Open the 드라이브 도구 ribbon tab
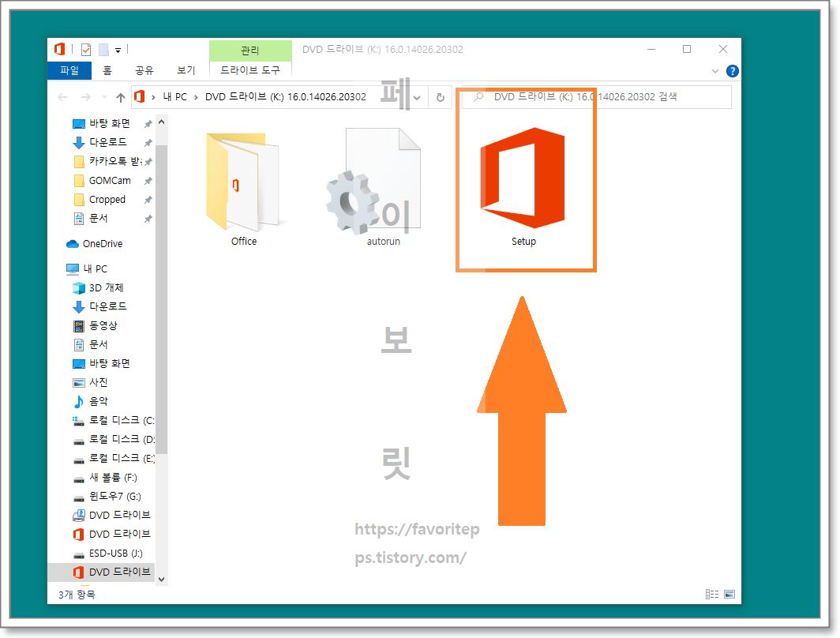 click(x=250, y=70)
